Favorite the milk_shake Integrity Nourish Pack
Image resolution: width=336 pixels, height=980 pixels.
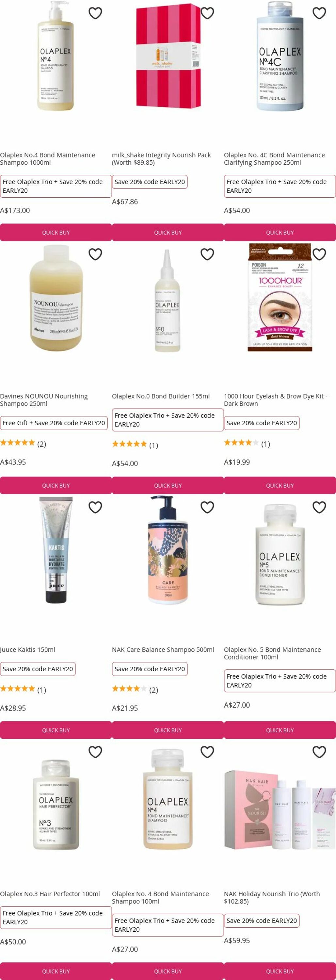[x=207, y=13]
